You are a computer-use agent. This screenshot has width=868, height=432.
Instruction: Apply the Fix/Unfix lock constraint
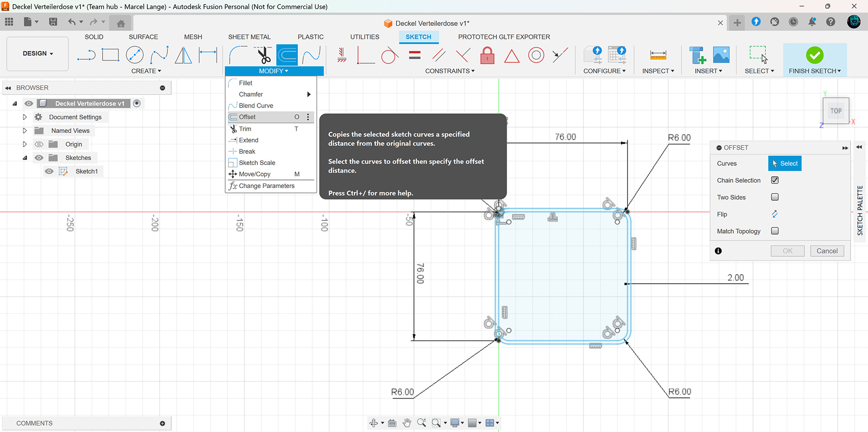click(x=487, y=55)
